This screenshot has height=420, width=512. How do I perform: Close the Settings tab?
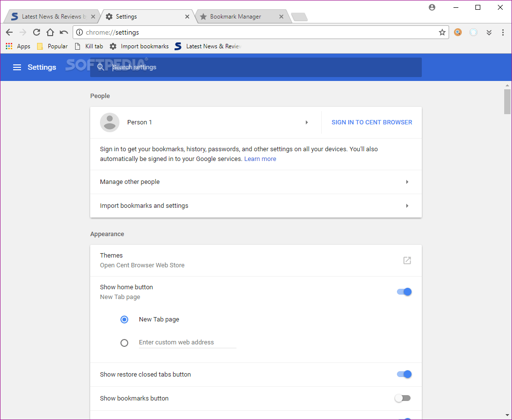(187, 16)
